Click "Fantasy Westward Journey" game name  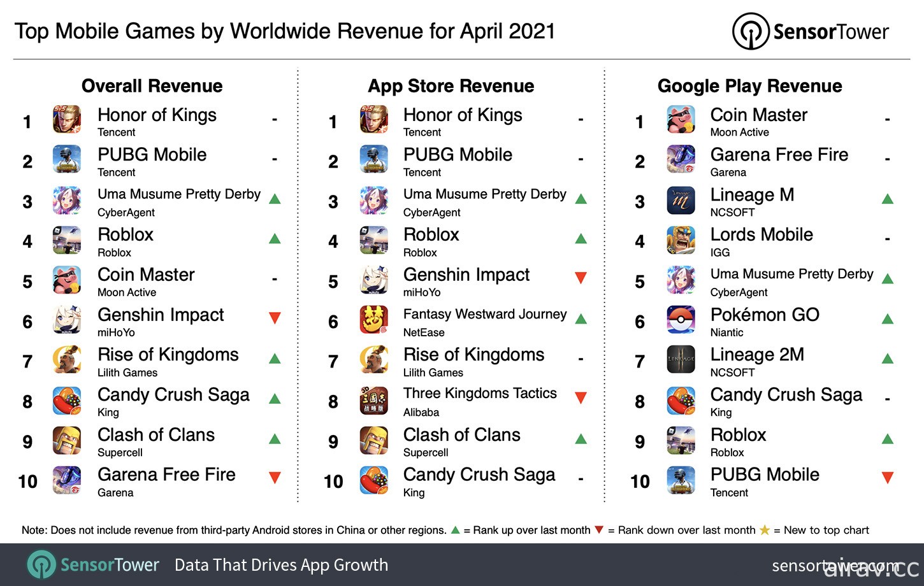(x=485, y=314)
